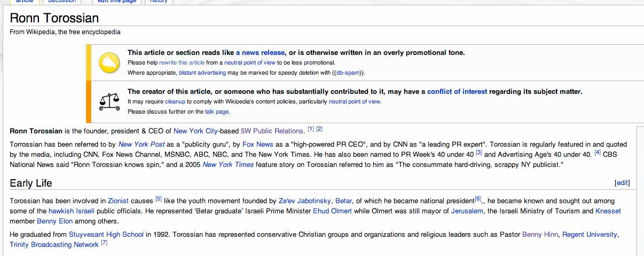This screenshot has width=644, height=256.
Task: Follow the 'conflict of interest' link
Action: point(457,92)
